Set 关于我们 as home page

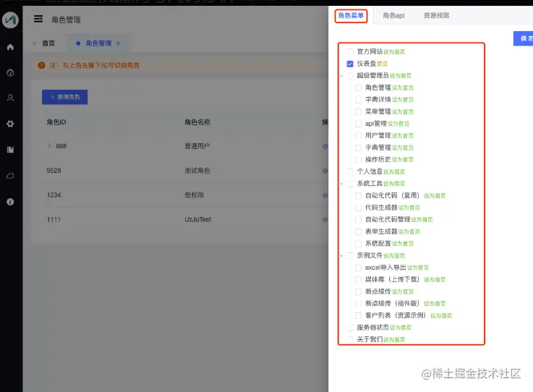[x=394, y=340]
